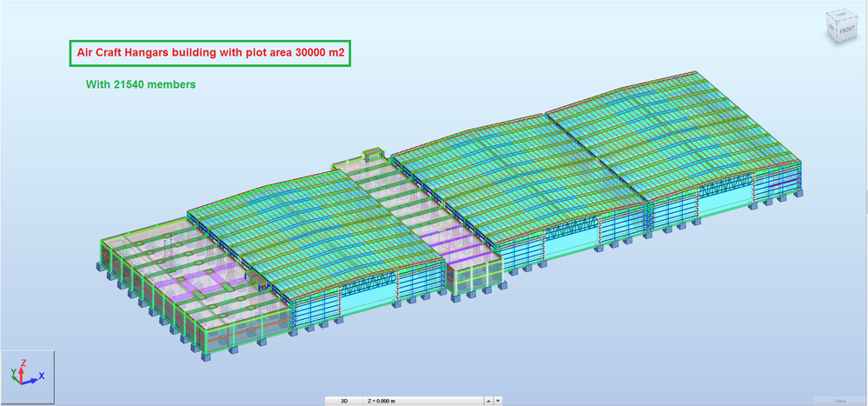Click the leftmost corner footing of the building
The image size is (868, 406).
[x=100, y=266]
